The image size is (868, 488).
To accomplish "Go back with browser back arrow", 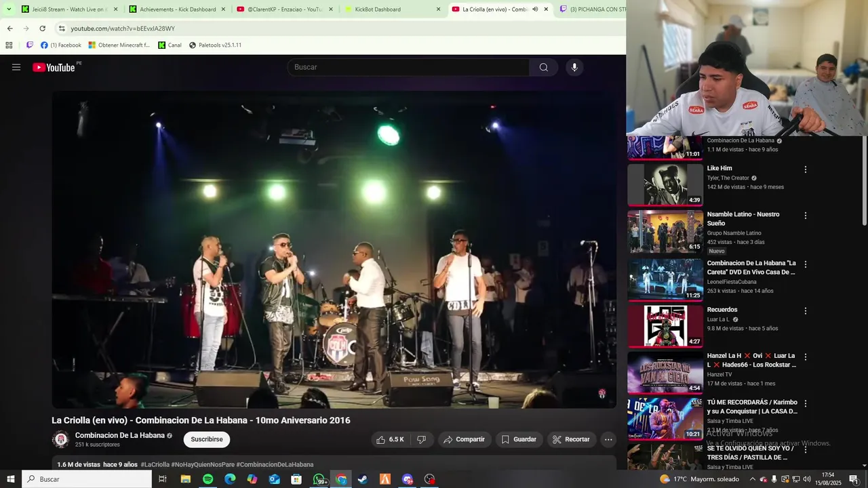I will click(9, 28).
